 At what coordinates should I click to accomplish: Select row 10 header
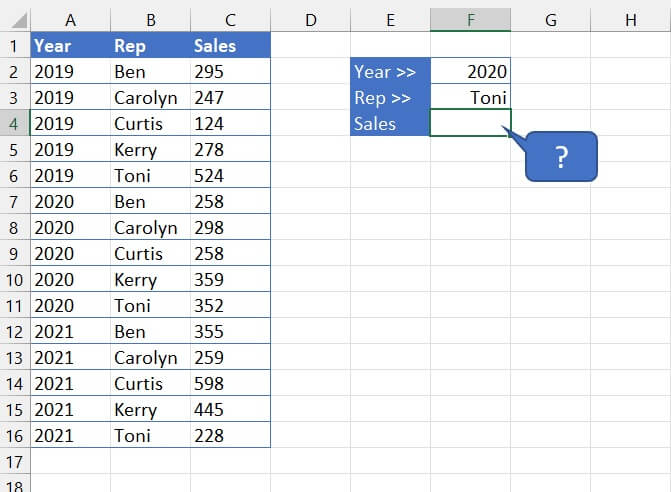pyautogui.click(x=15, y=280)
